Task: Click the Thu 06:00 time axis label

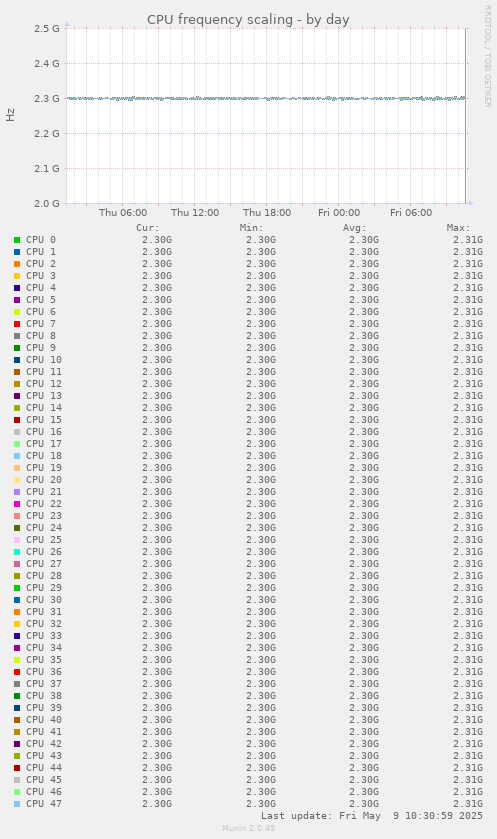Action: coord(123,212)
